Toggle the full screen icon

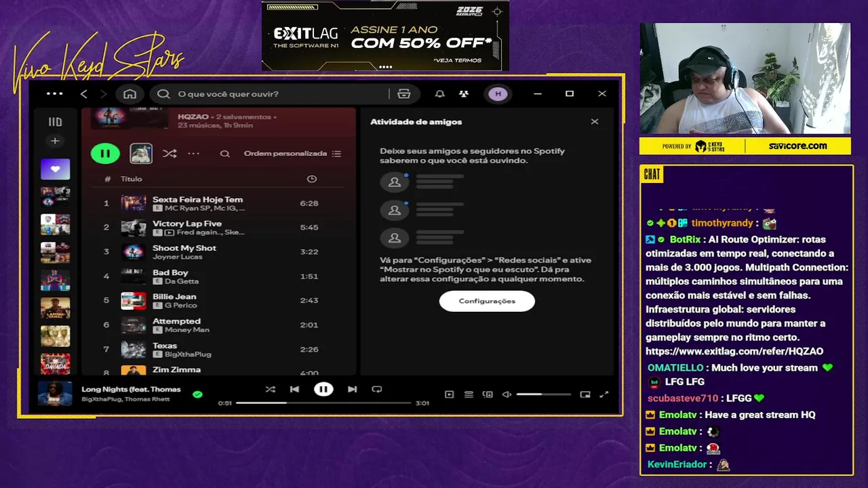[x=604, y=394]
